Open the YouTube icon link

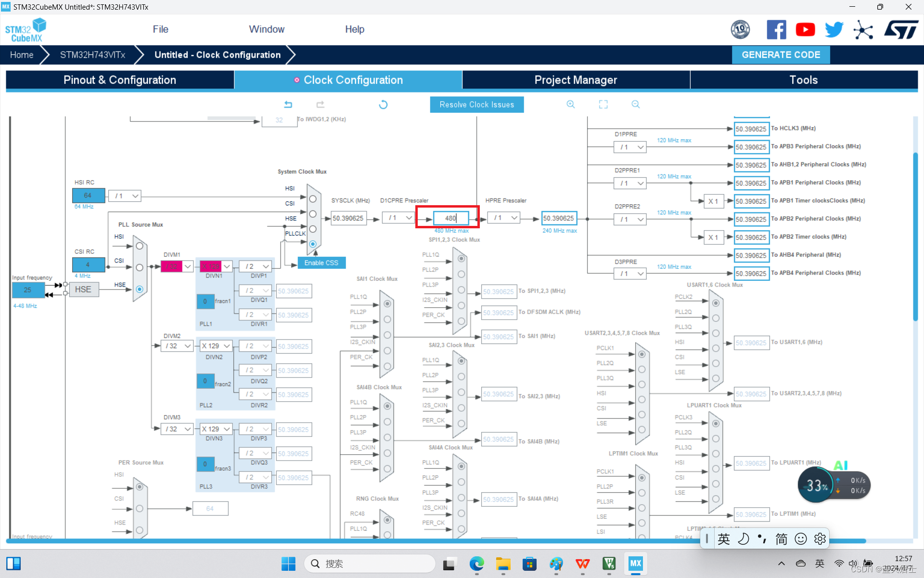[x=805, y=30]
